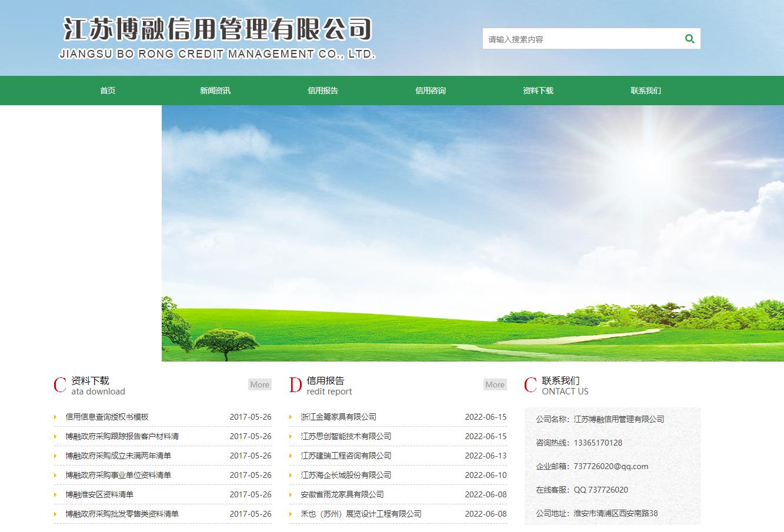The image size is (784, 532).
Task: Select 联系我们 in the navigation bar
Action: pos(646,91)
